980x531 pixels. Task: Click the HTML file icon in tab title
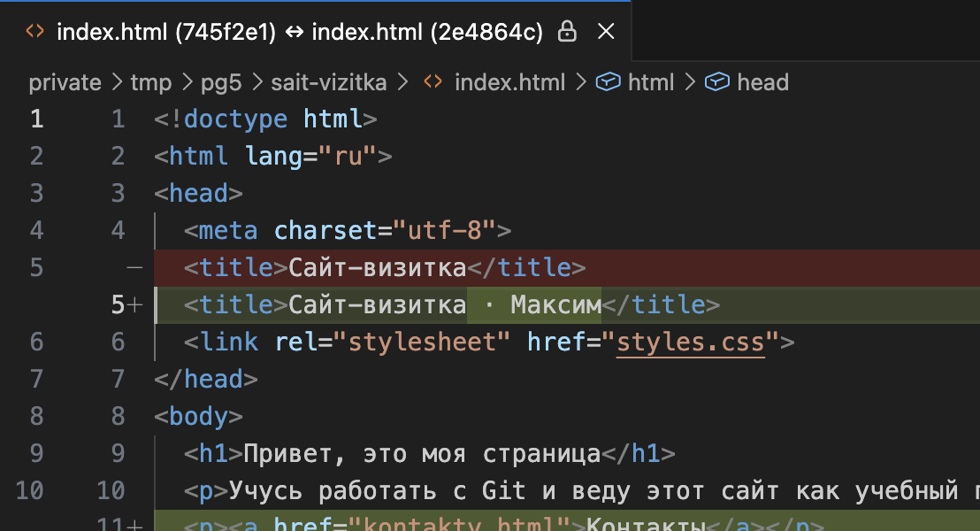35,31
